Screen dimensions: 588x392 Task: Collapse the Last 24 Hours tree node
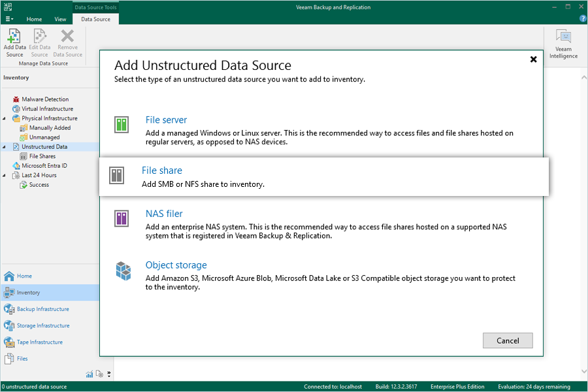(x=4, y=175)
